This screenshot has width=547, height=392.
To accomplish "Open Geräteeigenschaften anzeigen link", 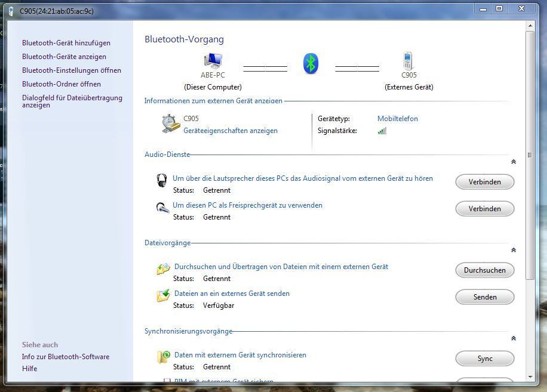I will [231, 131].
